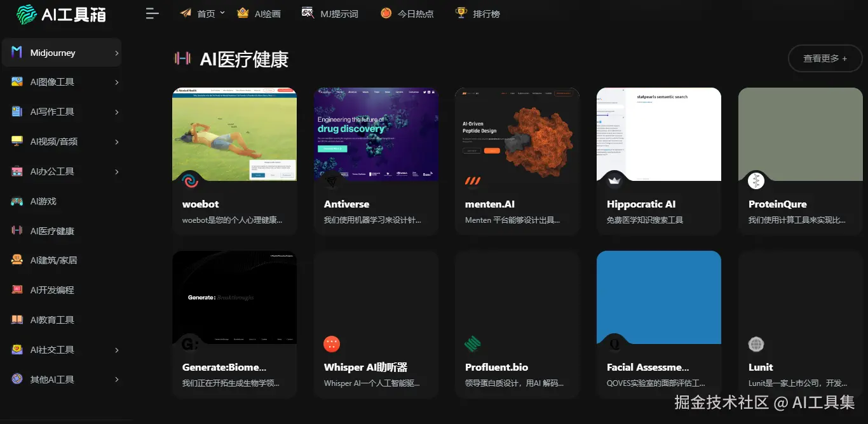This screenshot has width=868, height=424.
Task: Click the AI工具箱 logo
Action: 62,13
